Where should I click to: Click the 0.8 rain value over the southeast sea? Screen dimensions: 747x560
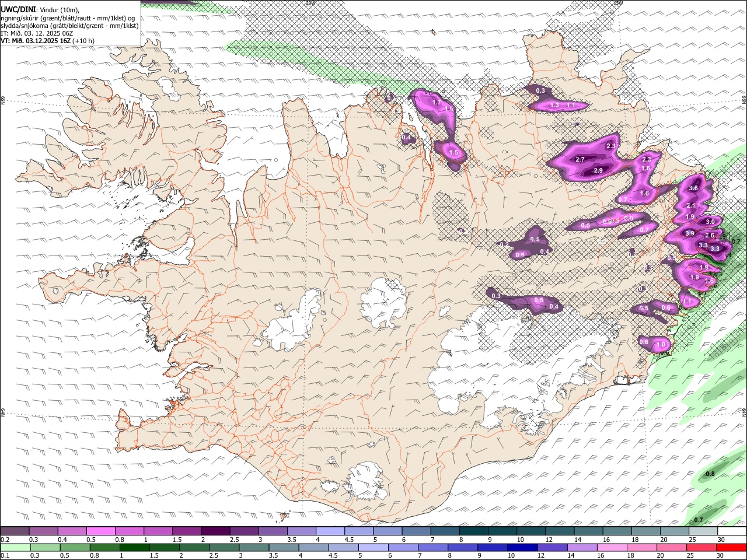coord(710,474)
